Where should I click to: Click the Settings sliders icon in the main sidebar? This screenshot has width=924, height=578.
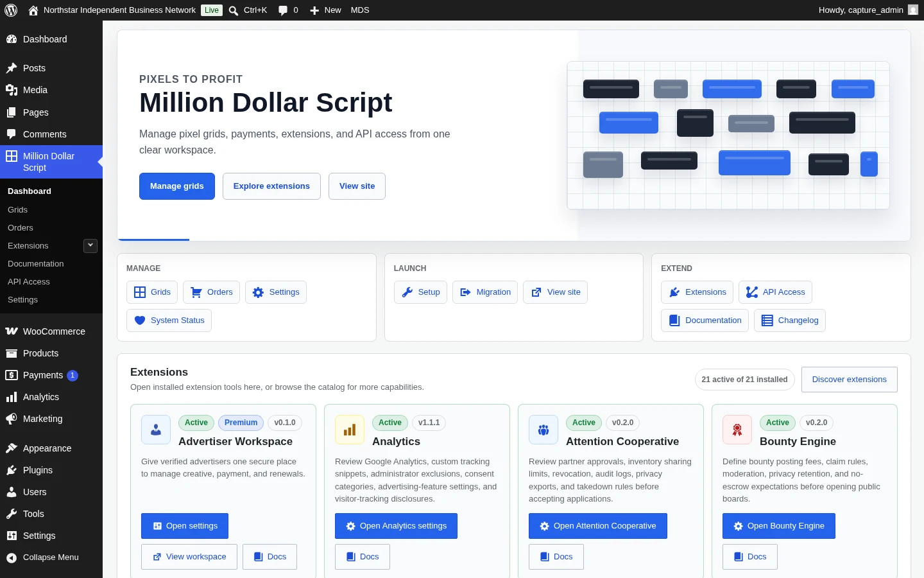12,536
